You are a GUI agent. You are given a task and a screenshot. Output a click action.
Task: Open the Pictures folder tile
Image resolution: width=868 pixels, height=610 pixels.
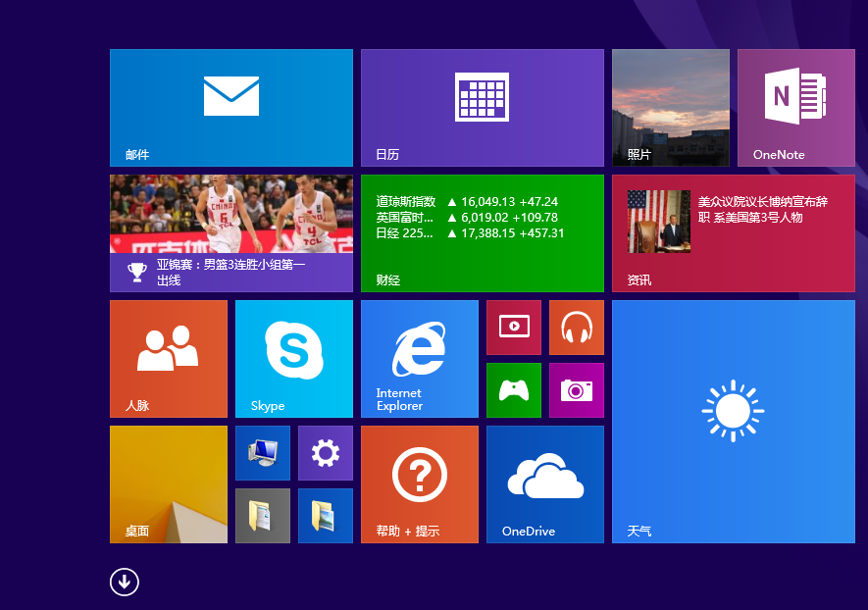326,516
